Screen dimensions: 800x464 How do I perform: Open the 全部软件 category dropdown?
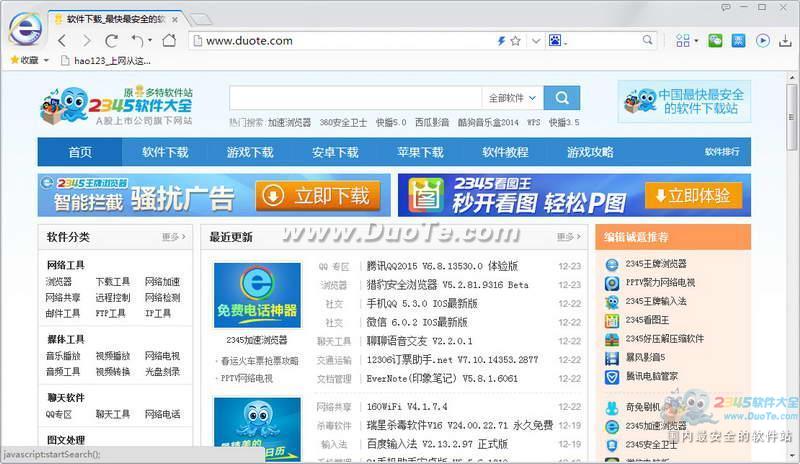coord(512,98)
